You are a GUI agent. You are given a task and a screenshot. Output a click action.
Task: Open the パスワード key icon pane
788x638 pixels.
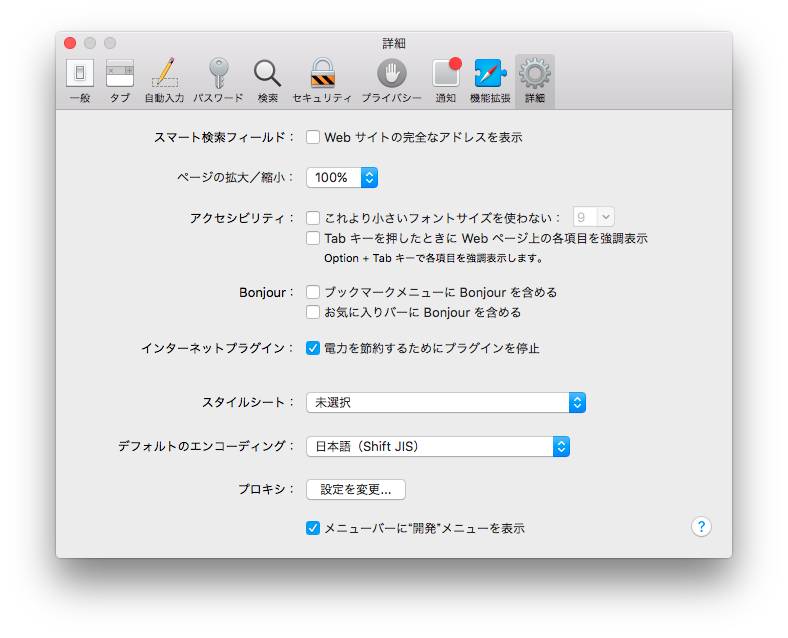[218, 81]
